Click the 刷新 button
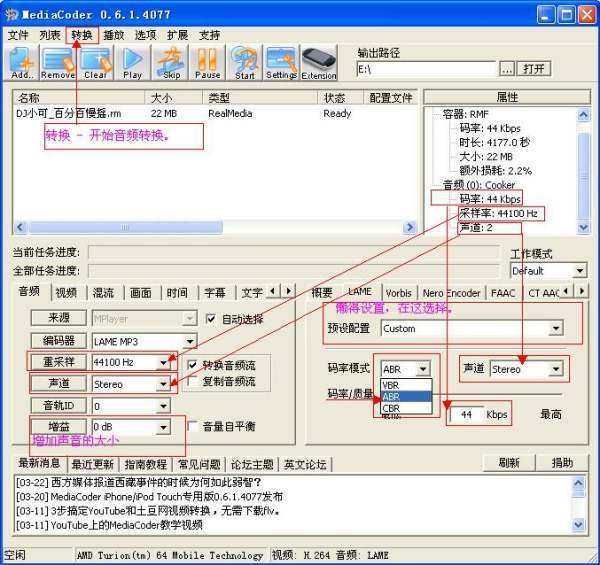The height and width of the screenshot is (565, 600). pyautogui.click(x=509, y=463)
